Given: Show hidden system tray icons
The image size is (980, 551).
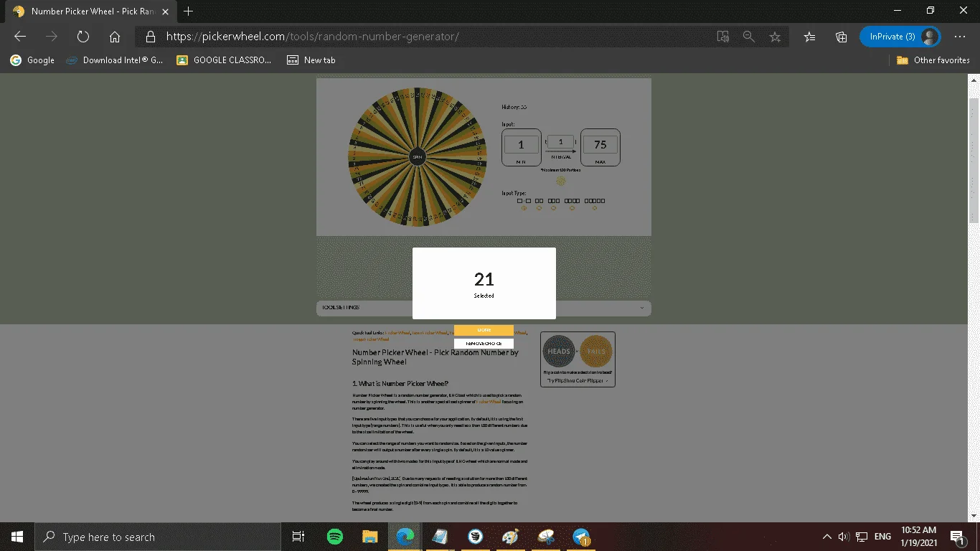Looking at the screenshot, I should (x=827, y=537).
